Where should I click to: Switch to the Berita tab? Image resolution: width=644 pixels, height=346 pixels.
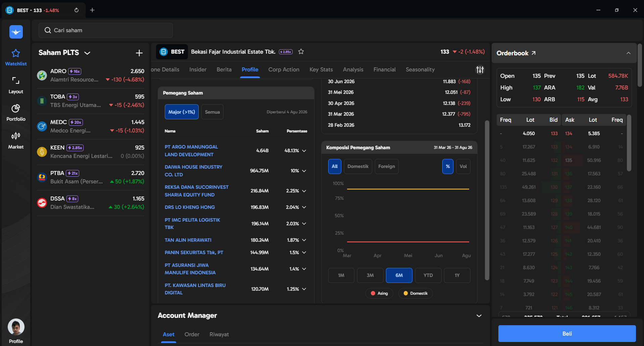(224, 69)
